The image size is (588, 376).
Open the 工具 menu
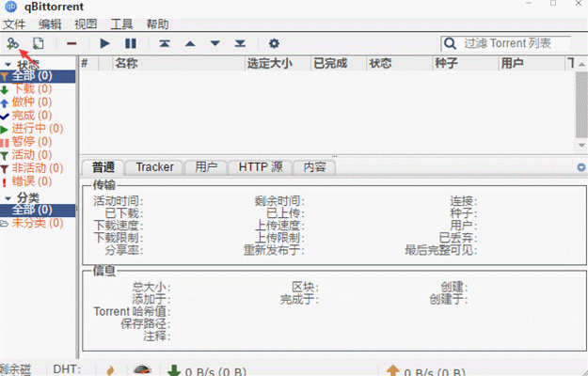121,23
